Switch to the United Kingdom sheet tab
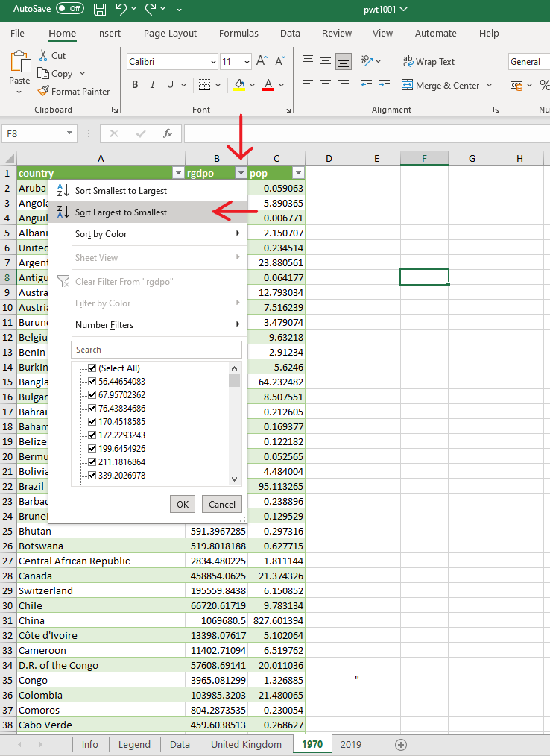This screenshot has height=756, width=550. [x=246, y=744]
